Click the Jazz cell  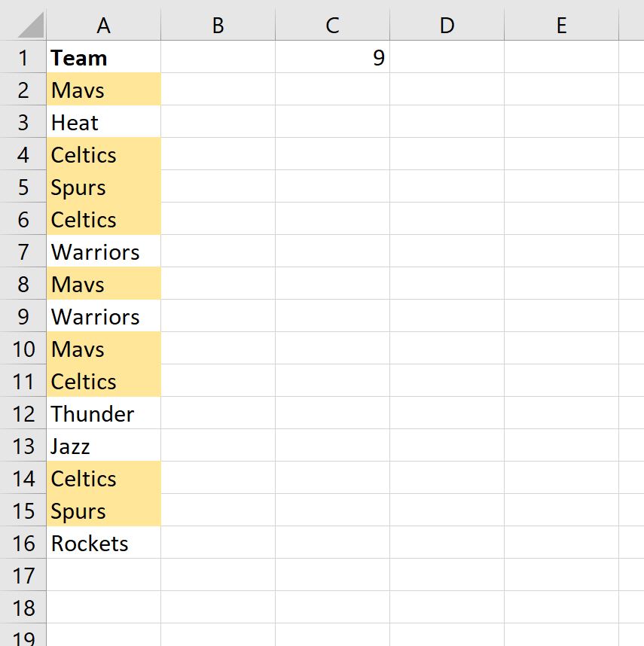(x=103, y=446)
